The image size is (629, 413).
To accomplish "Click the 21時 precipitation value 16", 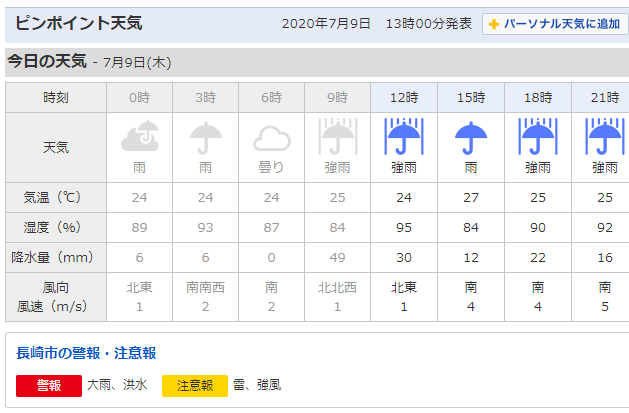I will click(605, 257).
